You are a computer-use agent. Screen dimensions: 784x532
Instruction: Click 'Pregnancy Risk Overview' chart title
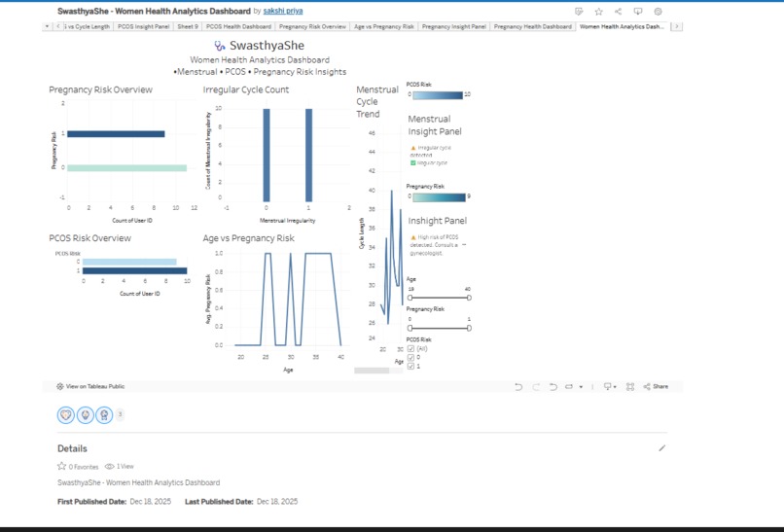[x=100, y=90]
